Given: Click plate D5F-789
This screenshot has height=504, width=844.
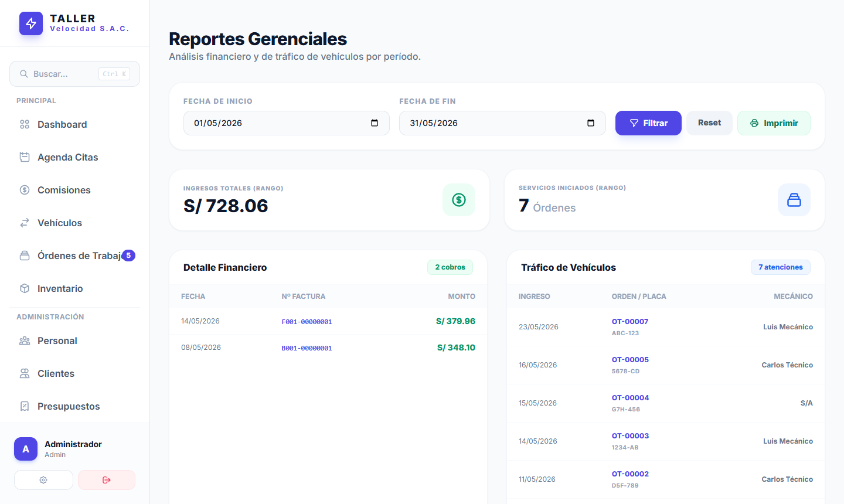Looking at the screenshot, I should tap(625, 485).
